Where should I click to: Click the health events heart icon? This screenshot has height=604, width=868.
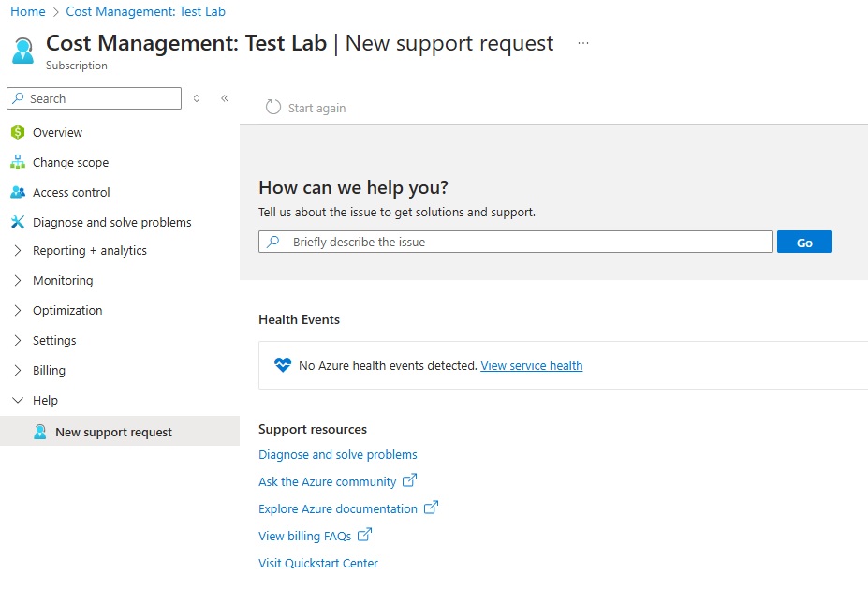click(283, 365)
